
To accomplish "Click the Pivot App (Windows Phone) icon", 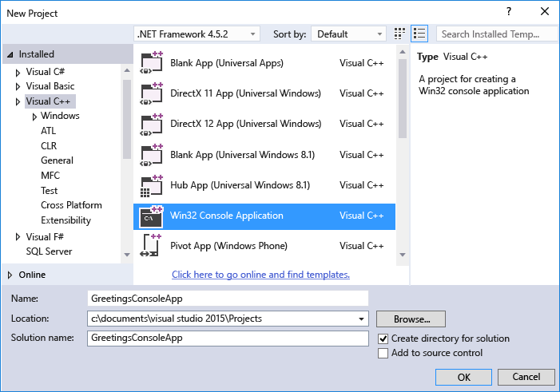I will tap(152, 247).
